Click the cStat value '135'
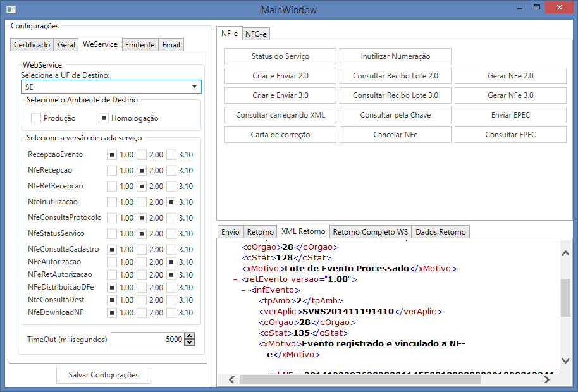Screen dimensions: 578x392 tap(301, 333)
